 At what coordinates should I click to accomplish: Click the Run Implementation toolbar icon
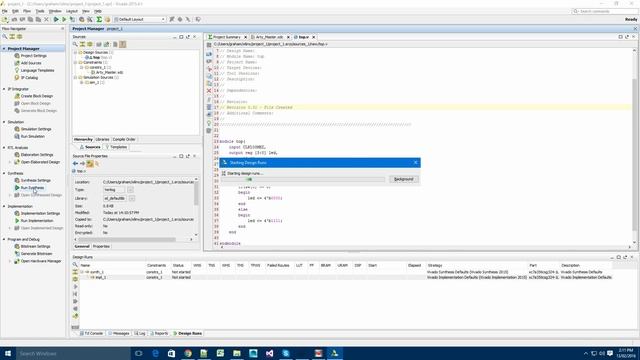click(64, 19)
